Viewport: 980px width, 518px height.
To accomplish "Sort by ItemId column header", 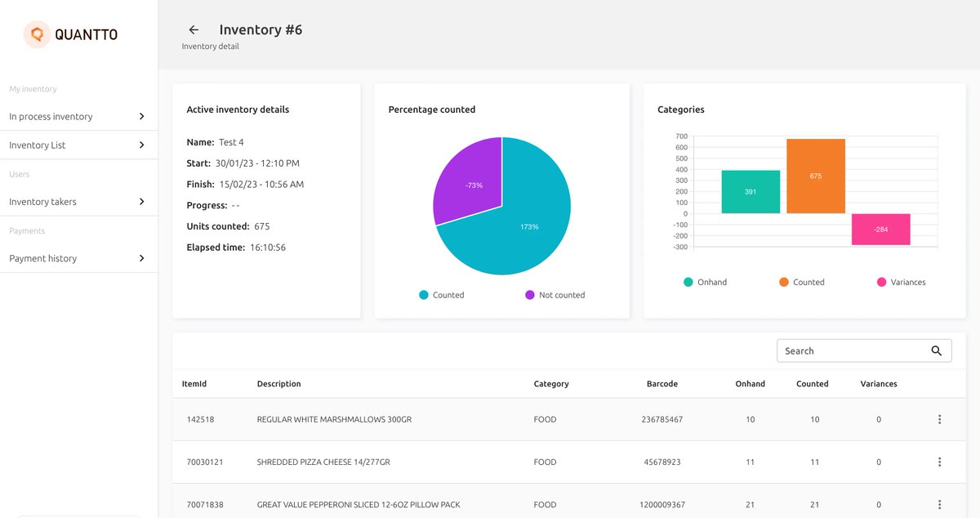I will tap(194, 383).
